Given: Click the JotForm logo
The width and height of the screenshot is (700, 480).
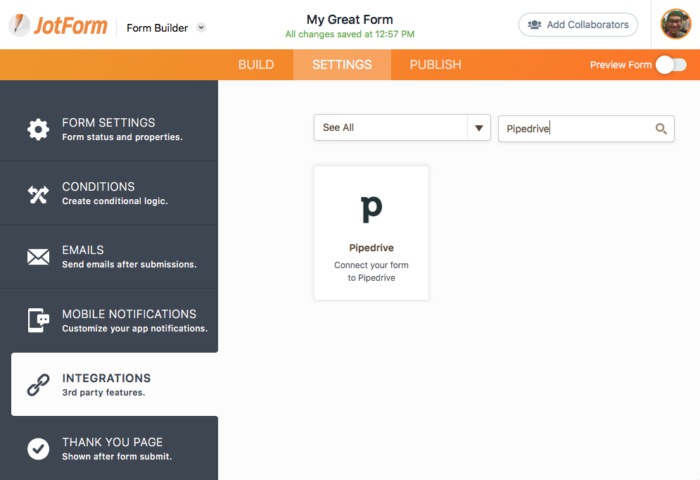Looking at the screenshot, I should [x=58, y=25].
